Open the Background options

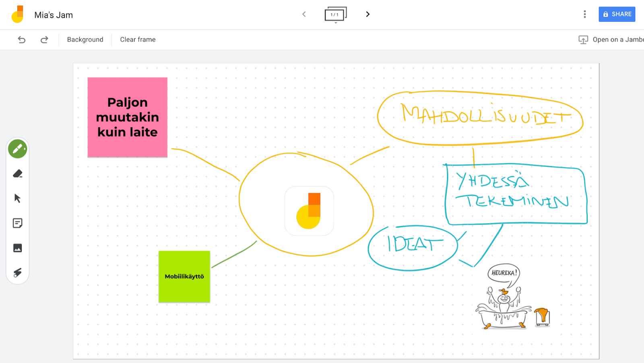(x=85, y=39)
